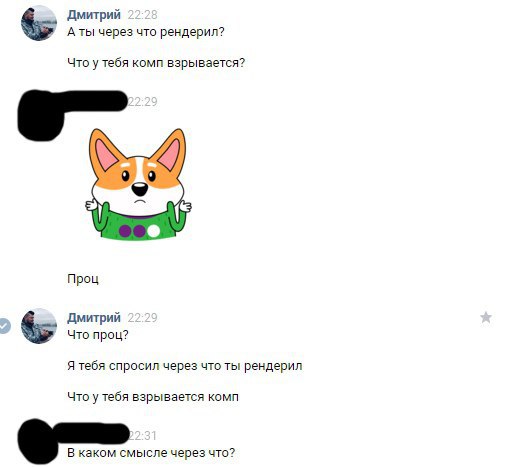
Task: Select message 'Что у тебя комп взрывается?'
Action: pyautogui.click(x=156, y=63)
